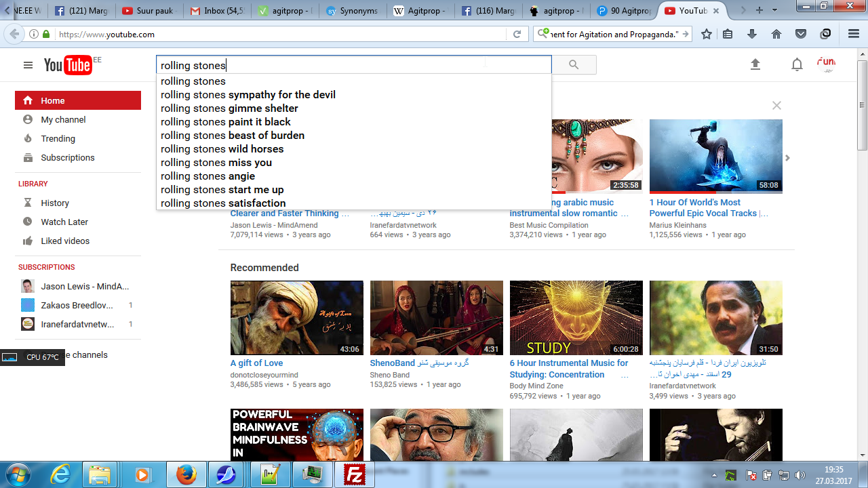The image size is (868, 488).
Task: Switch to the "90 Agitprop" browser tab
Action: coord(624,11)
